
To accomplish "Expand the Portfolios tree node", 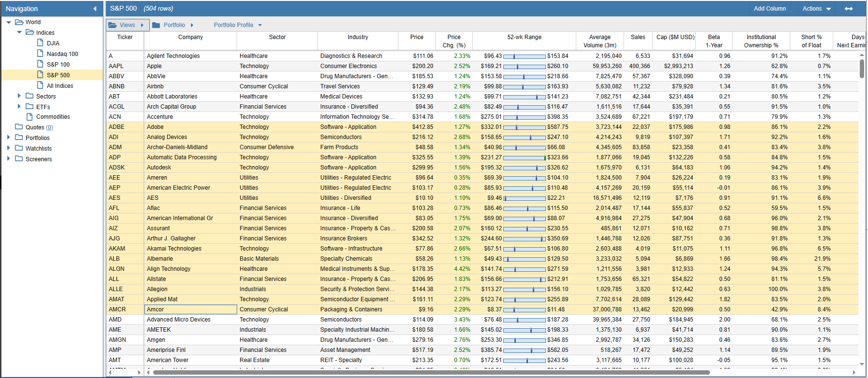I will [x=9, y=138].
